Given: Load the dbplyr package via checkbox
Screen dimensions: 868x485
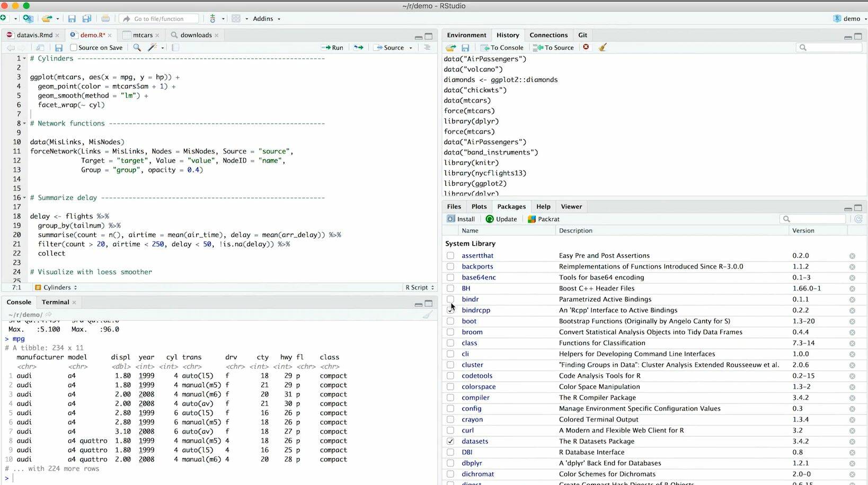Looking at the screenshot, I should (x=450, y=463).
